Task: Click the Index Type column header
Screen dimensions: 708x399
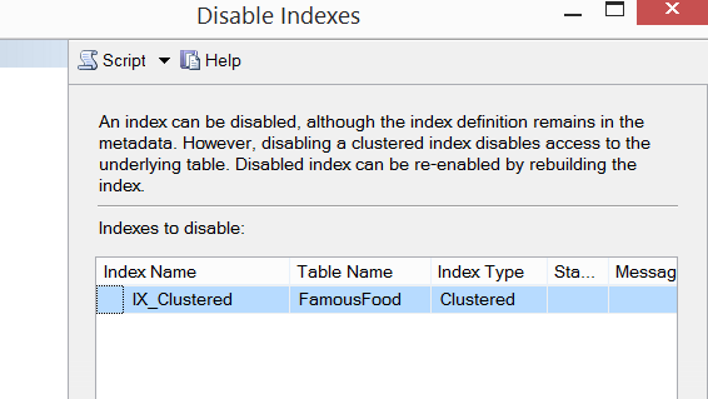Action: coord(489,272)
